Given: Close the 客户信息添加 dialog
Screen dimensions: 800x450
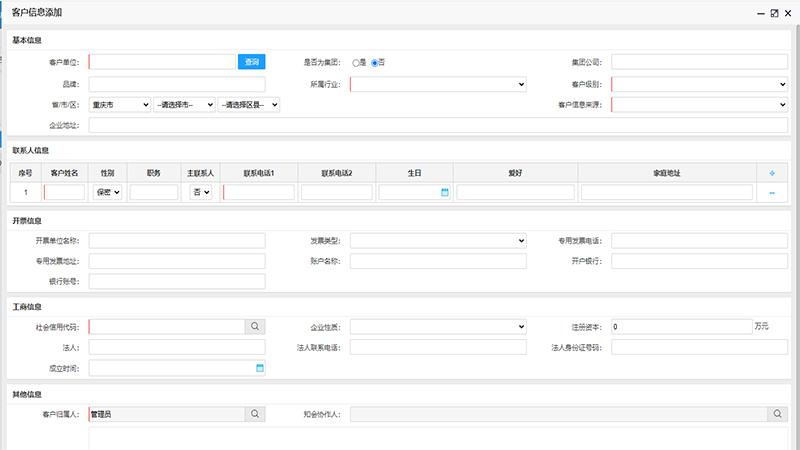Looking at the screenshot, I should [788, 13].
